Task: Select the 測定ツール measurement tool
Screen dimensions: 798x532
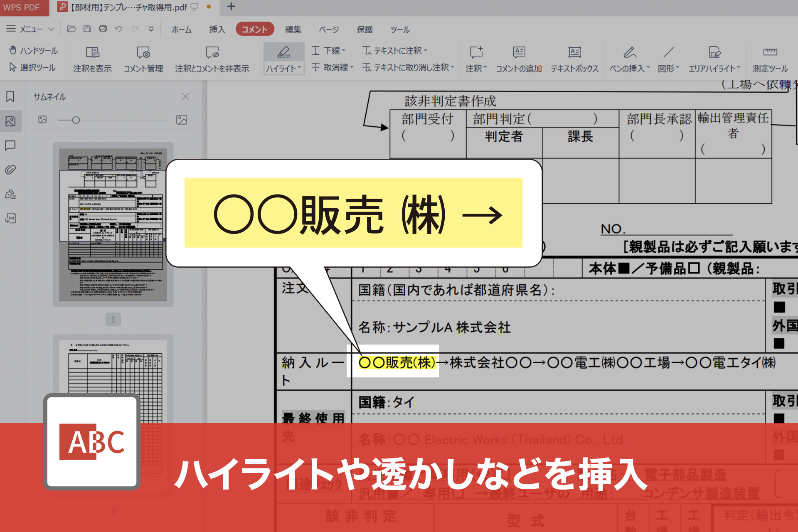Action: click(x=769, y=58)
